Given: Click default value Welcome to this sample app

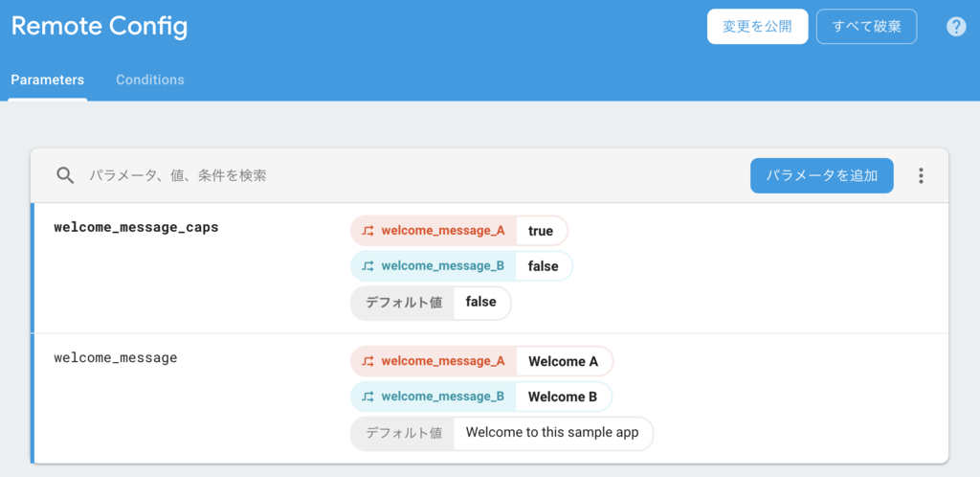Looking at the screenshot, I should pos(552,433).
